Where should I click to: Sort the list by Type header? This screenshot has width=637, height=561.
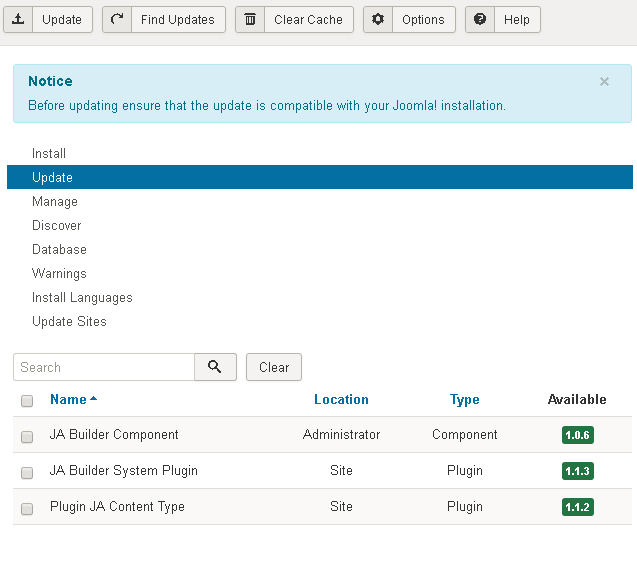464,400
